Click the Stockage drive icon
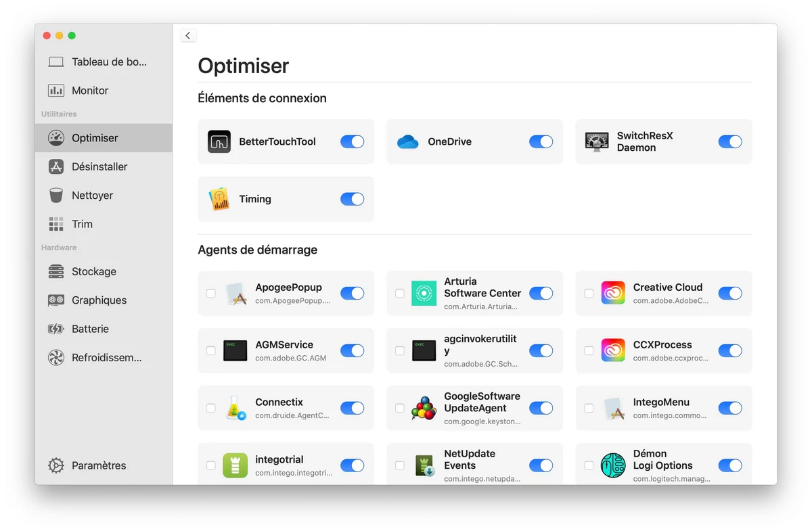This screenshot has height=531, width=812. (x=56, y=271)
